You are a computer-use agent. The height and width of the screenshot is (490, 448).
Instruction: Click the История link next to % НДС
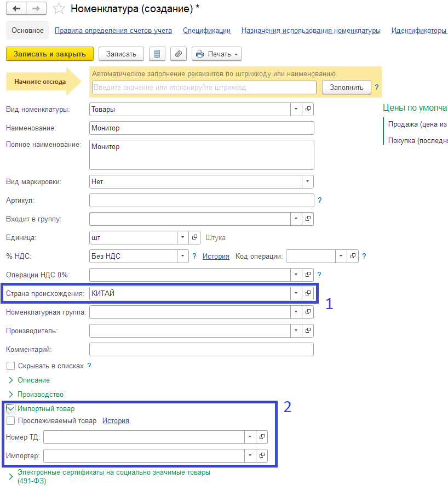coord(216,256)
